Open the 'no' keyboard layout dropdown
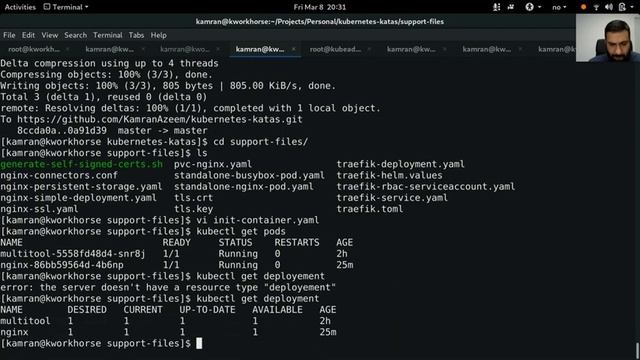Screen dimensions: 640x360 (559, 7)
